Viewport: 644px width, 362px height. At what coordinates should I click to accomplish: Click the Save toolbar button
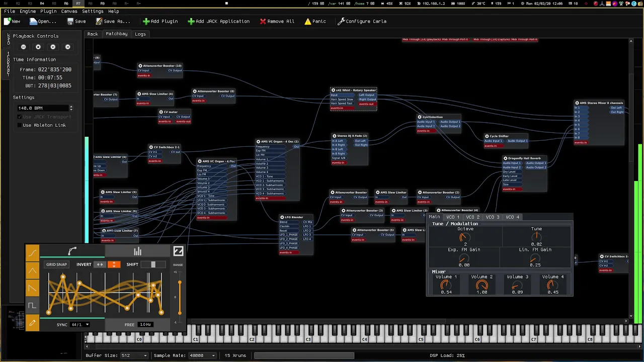pyautogui.click(x=76, y=21)
